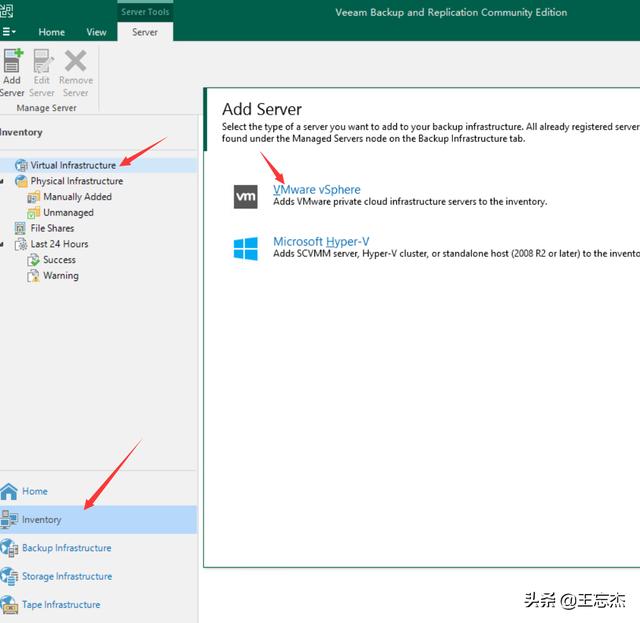Click the Tape Infrastructure icon
The height and width of the screenshot is (623, 640).
click(9, 605)
